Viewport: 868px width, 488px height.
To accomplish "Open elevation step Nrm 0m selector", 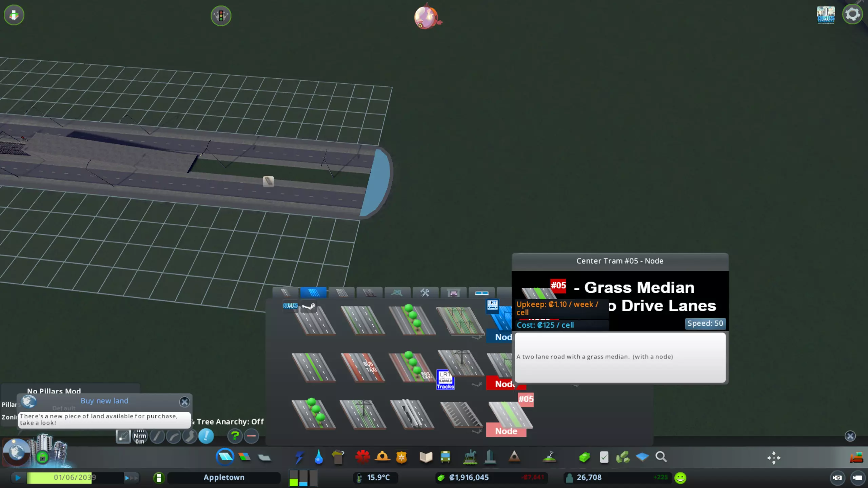I will (140, 436).
